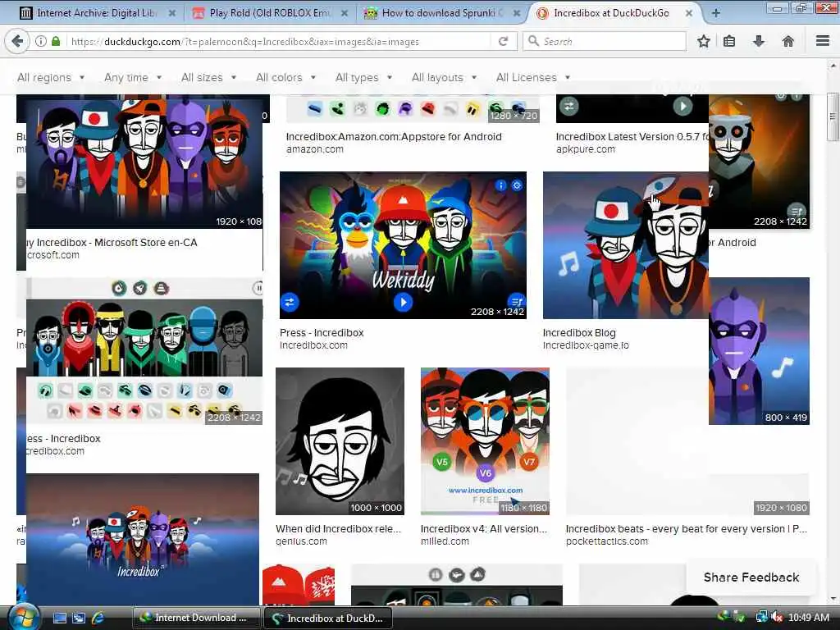The height and width of the screenshot is (630, 840).
Task: Open amazon.com source link
Action: [315, 149]
